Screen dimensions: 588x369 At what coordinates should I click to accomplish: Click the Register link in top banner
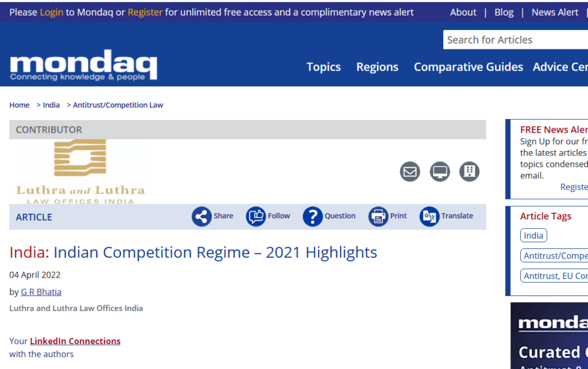click(145, 12)
